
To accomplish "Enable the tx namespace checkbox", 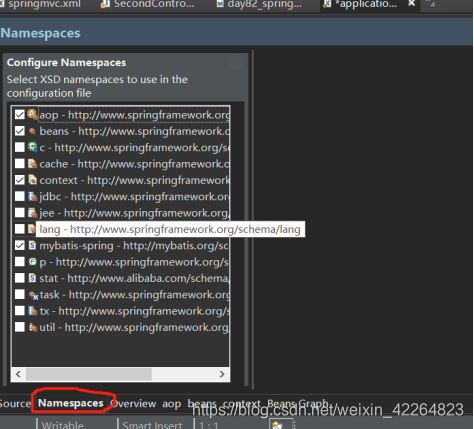I will point(20,311).
